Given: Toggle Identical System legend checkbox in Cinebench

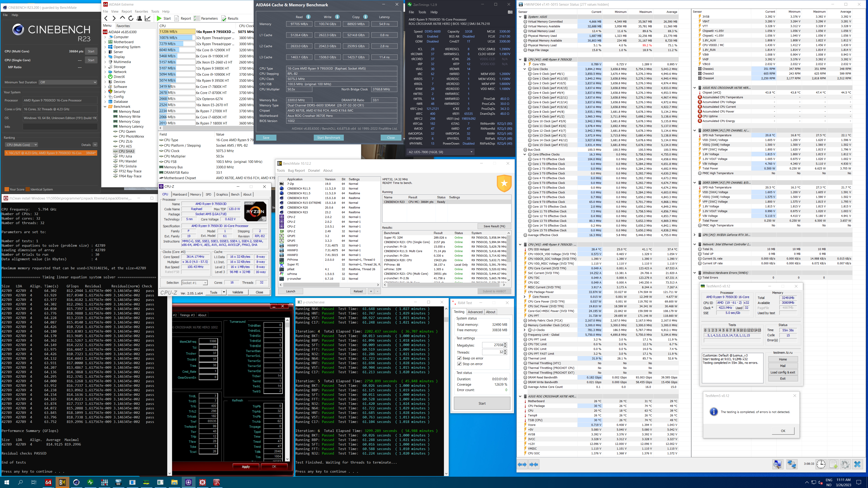Looking at the screenshot, I should pos(28,189).
